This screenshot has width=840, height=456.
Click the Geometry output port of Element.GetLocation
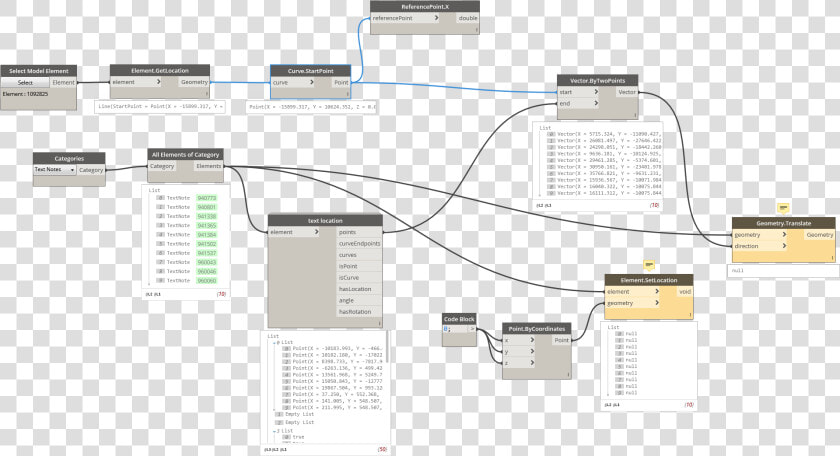coord(194,82)
